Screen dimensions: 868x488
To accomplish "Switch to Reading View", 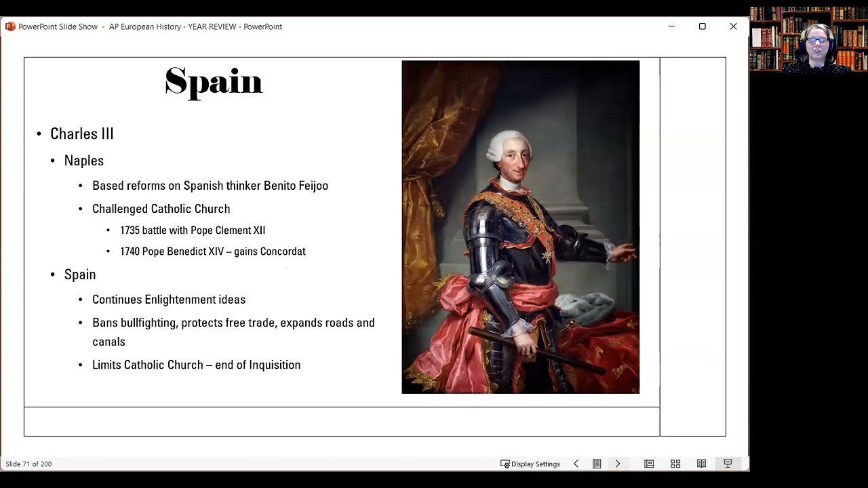I will click(x=702, y=464).
